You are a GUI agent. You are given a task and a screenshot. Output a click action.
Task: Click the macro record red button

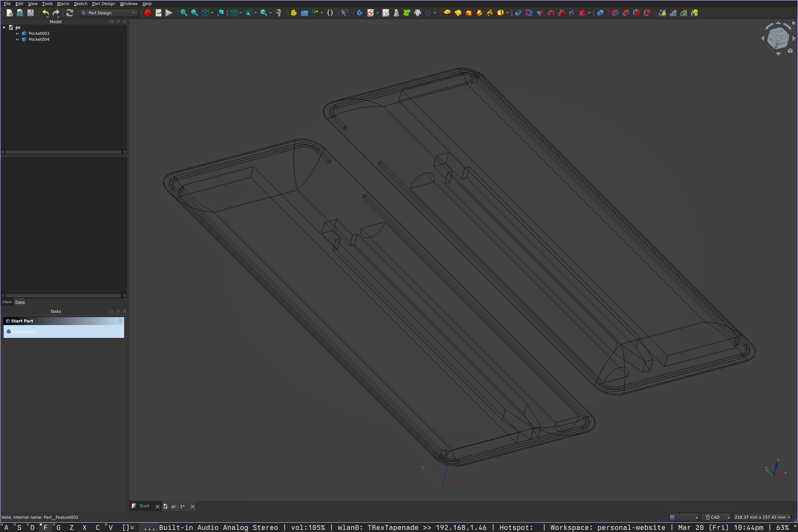[x=148, y=13]
